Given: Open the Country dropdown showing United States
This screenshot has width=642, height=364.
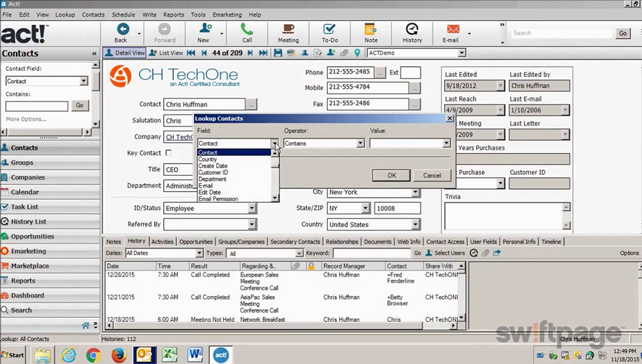Looking at the screenshot, I should pyautogui.click(x=415, y=224).
